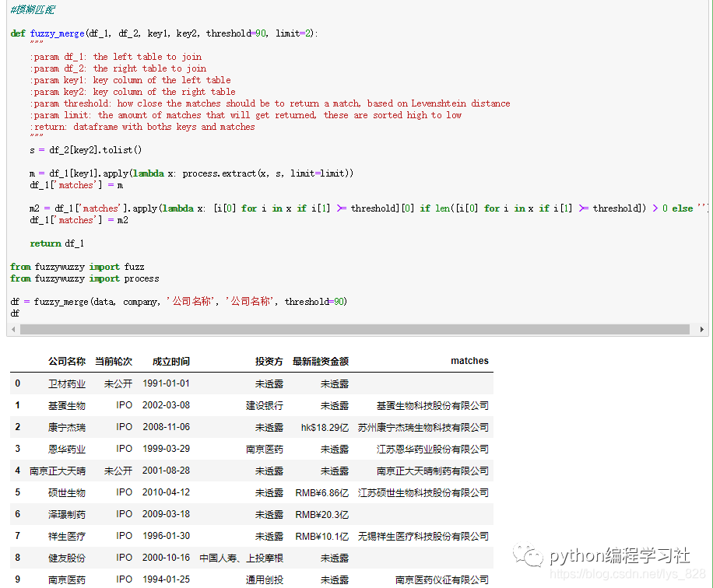Click match 南京正大天晴制药有限公司

point(433,471)
